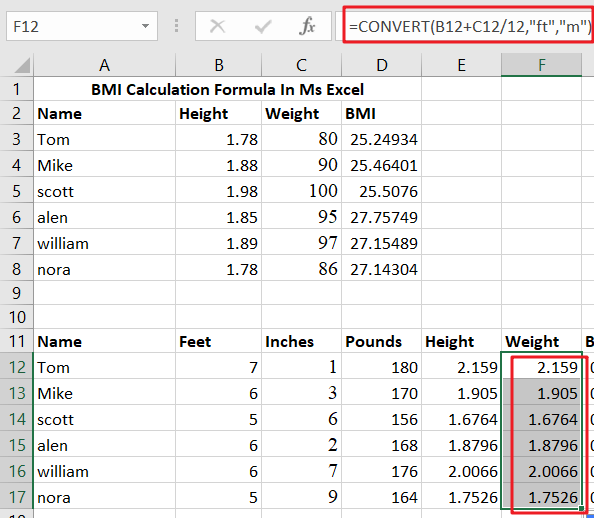The image size is (594, 518).
Task: Select row 17 header
Action: pyautogui.click(x=16, y=497)
